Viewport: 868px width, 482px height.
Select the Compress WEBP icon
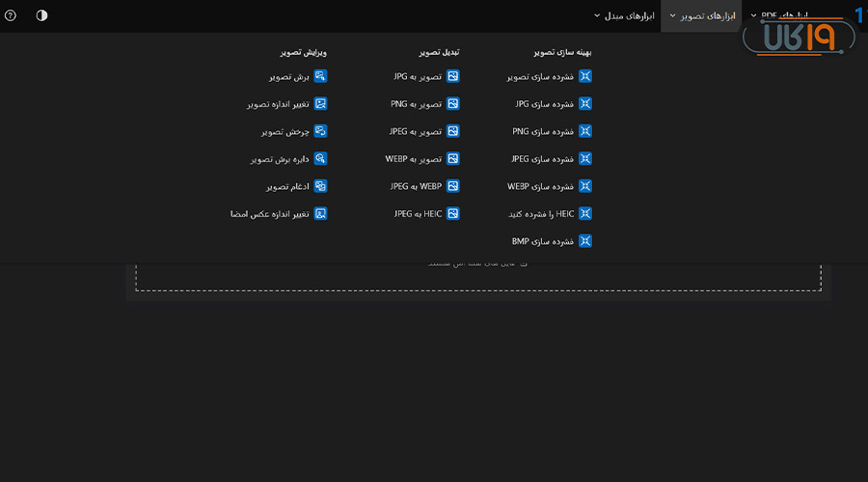(584, 186)
